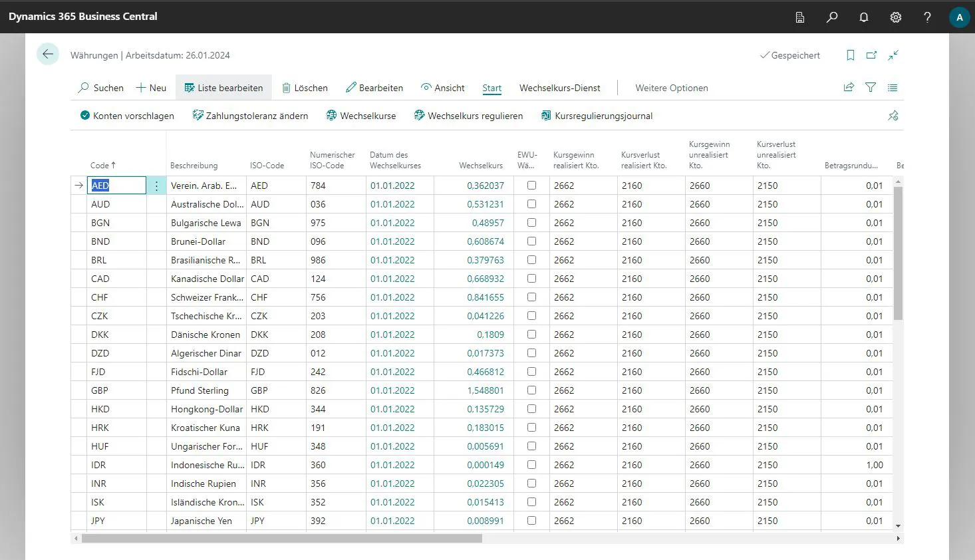The image size is (975, 560).
Task: Open page in new window
Action: pyautogui.click(x=872, y=55)
